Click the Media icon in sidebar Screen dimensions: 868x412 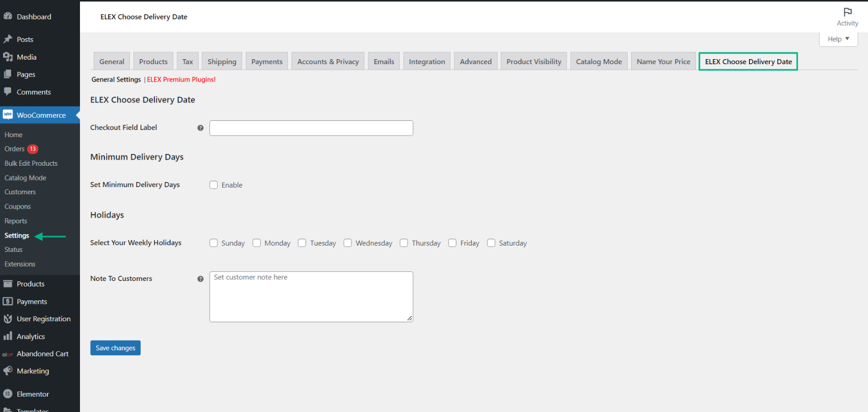tap(8, 57)
